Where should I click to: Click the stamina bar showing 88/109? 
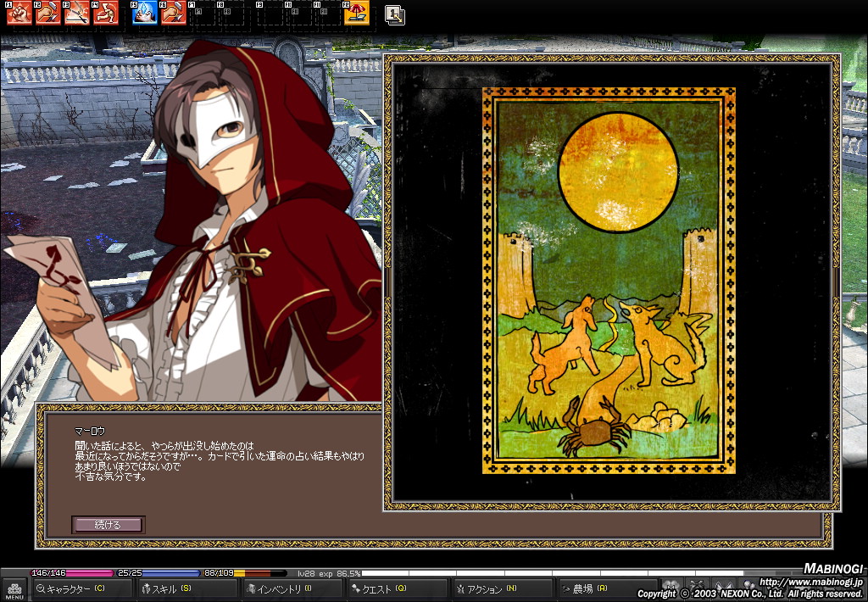(x=245, y=573)
